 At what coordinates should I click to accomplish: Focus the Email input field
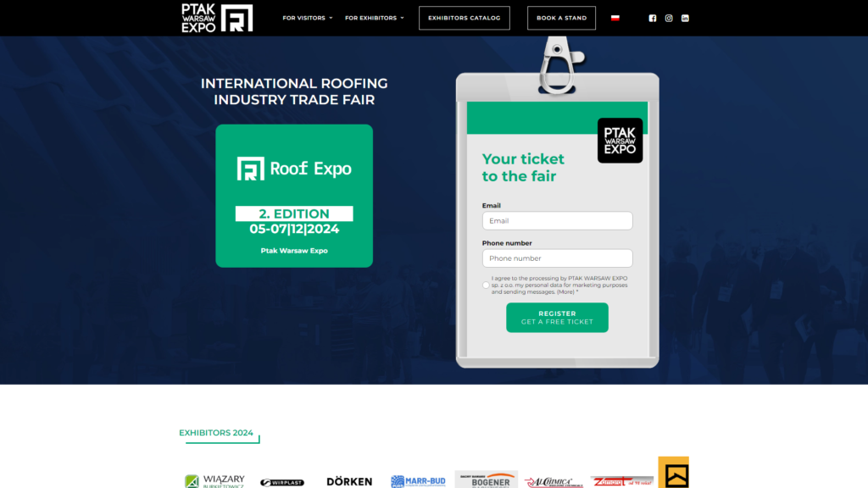coord(557,221)
